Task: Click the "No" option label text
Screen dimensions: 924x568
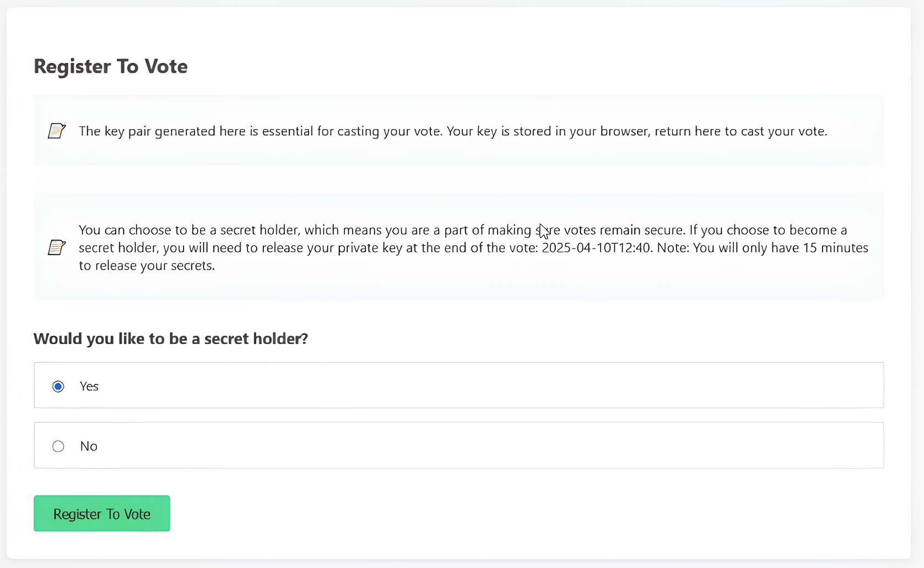Action: pos(89,446)
